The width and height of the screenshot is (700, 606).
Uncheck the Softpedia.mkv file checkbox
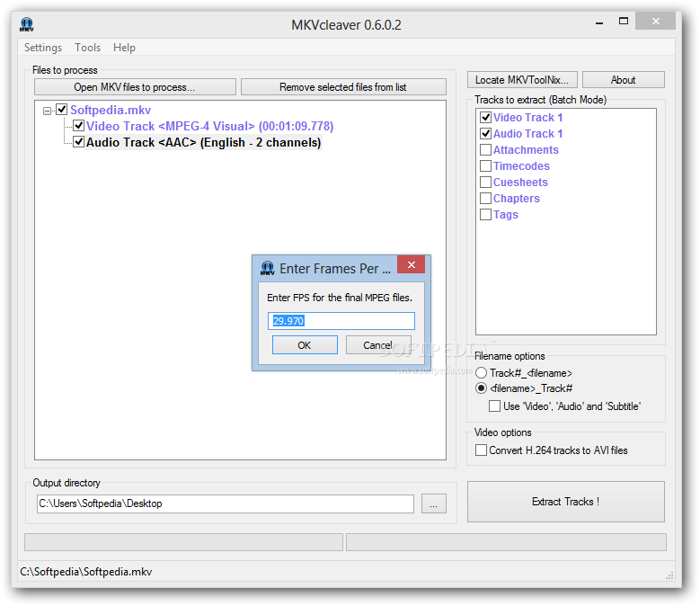point(62,110)
